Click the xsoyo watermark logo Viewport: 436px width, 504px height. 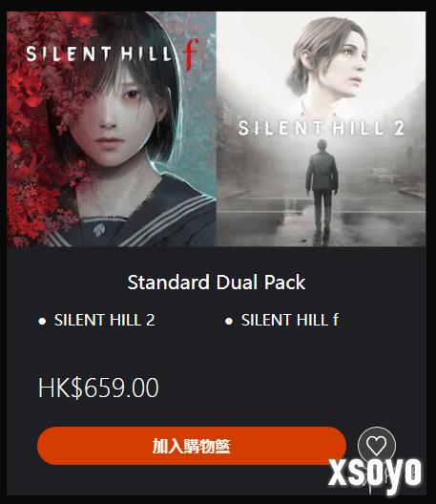click(x=375, y=472)
